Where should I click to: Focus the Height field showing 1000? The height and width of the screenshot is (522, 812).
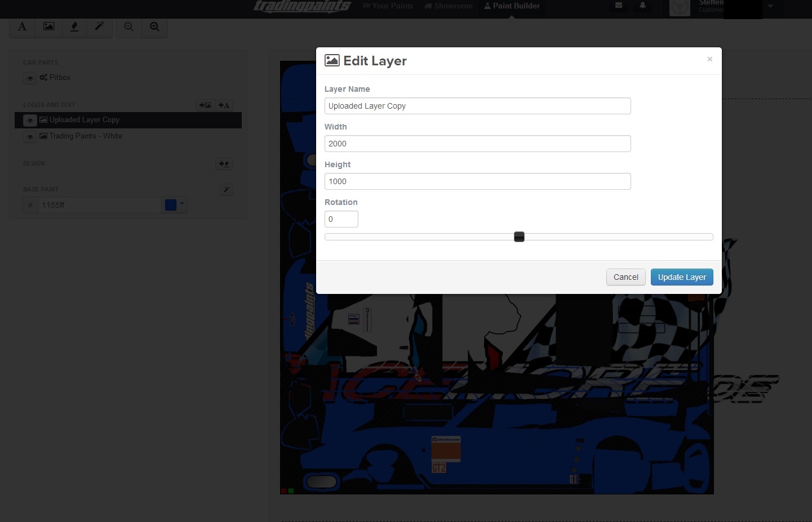(477, 181)
